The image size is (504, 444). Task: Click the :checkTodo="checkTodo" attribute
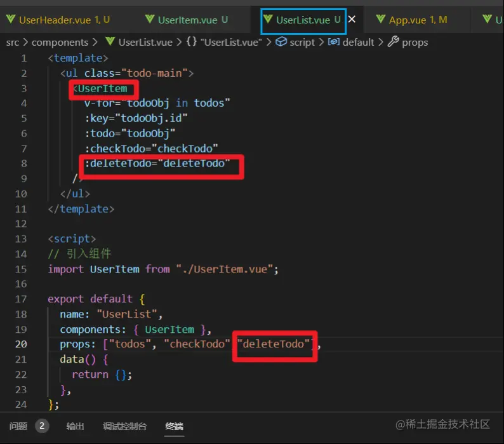pyautogui.click(x=152, y=149)
